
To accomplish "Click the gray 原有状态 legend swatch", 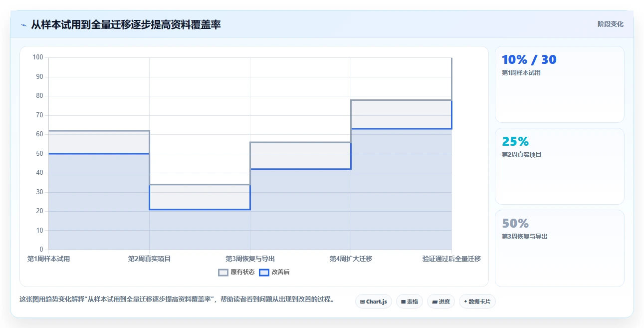I will (x=223, y=272).
